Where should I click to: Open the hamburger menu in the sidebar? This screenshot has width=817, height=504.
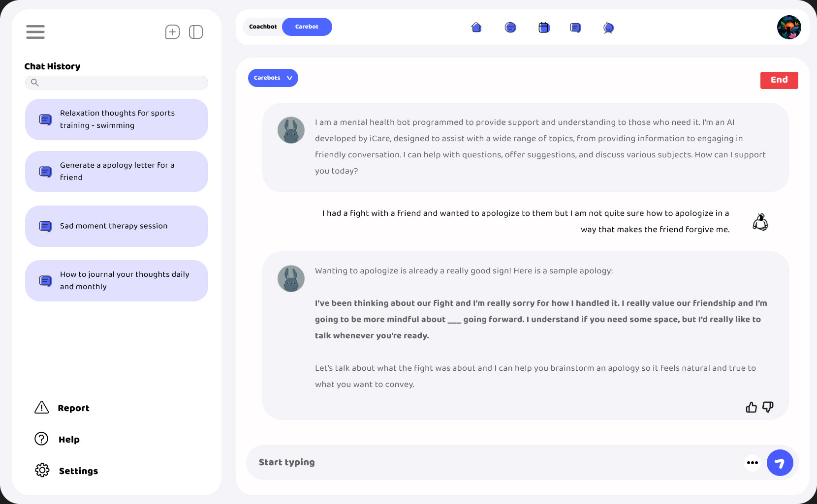[35, 31]
